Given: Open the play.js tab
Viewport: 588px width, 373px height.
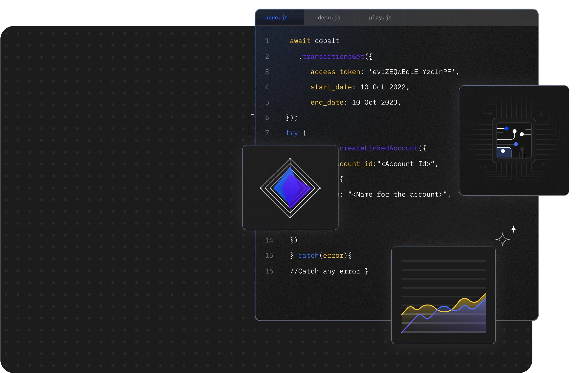Looking at the screenshot, I should (380, 17).
